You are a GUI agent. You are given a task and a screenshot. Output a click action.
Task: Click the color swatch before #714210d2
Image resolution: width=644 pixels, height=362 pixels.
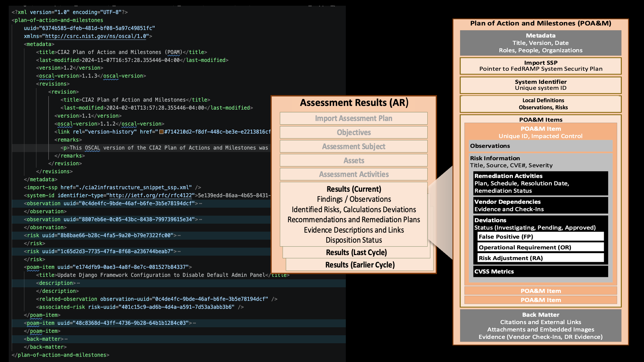(161, 132)
